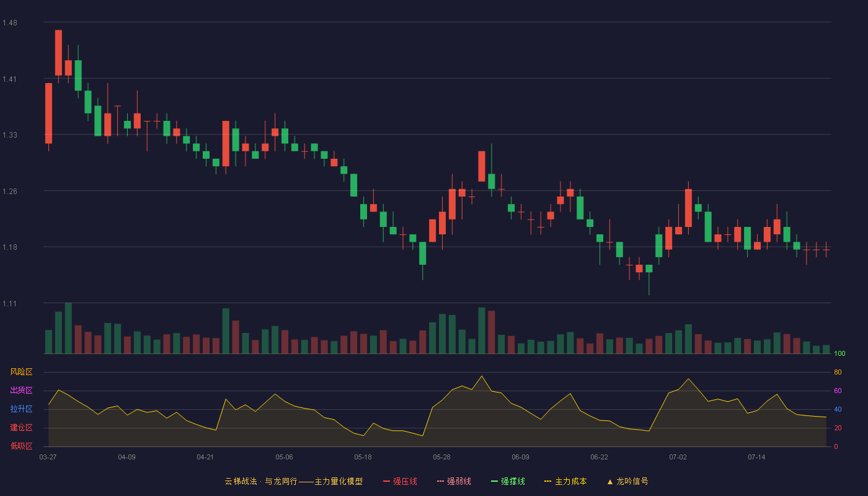This screenshot has height=496, width=868.
Task: Click the 04-09 date label
Action: [126, 457]
